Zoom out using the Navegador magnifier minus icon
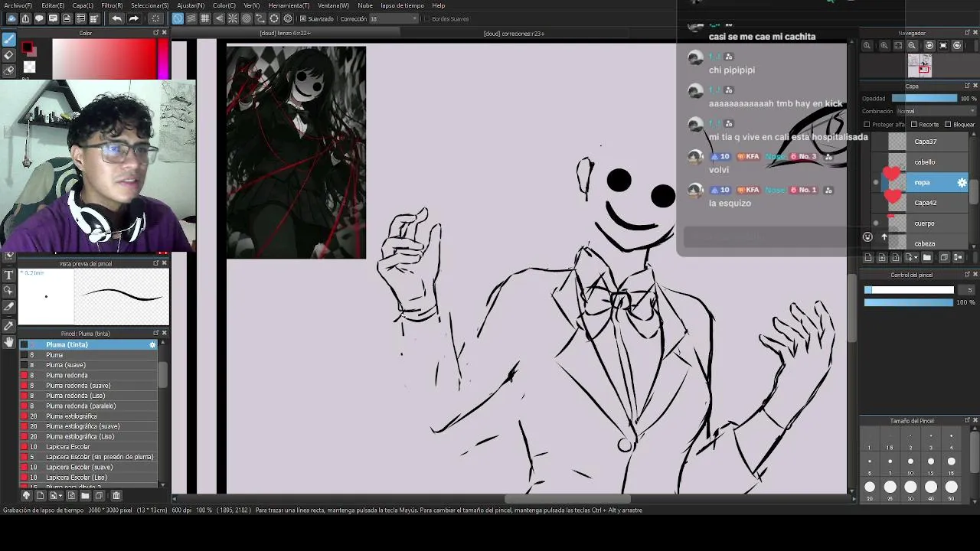The image size is (980, 551). 913,46
